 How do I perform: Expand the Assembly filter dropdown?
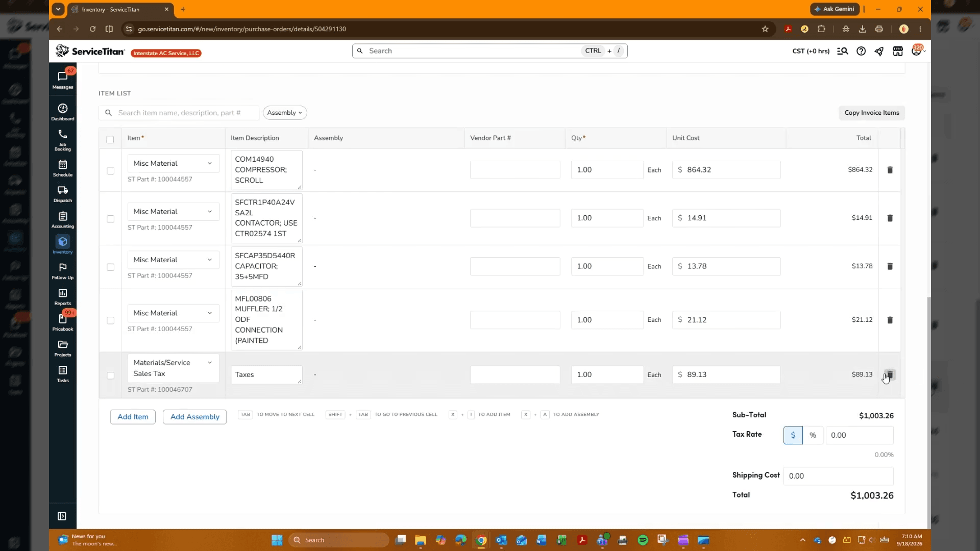[x=285, y=113]
